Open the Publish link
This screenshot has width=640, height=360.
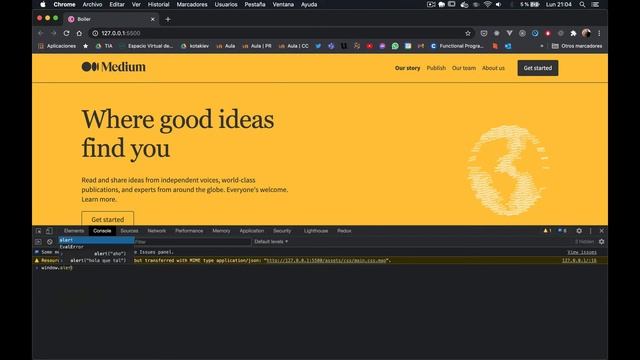pyautogui.click(x=436, y=68)
